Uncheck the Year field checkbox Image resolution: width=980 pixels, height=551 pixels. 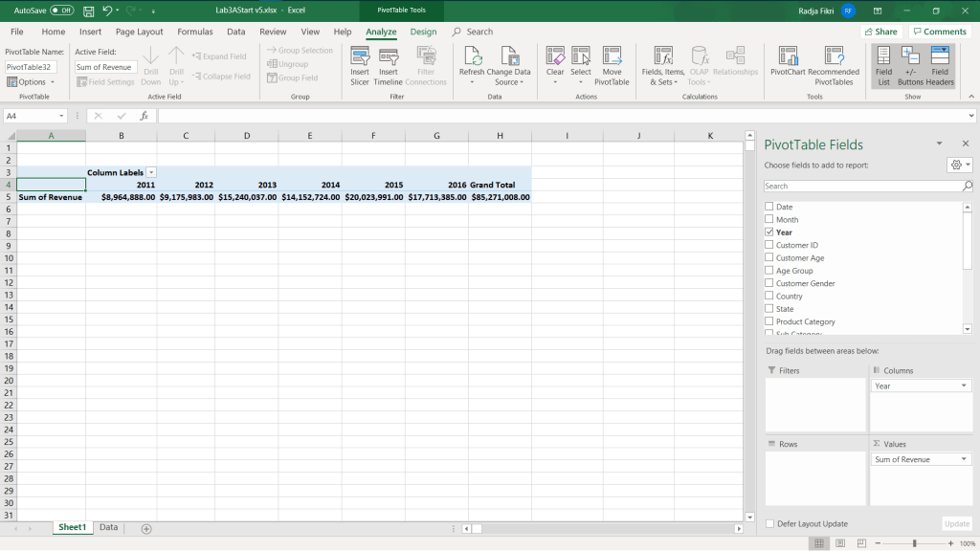tap(768, 232)
